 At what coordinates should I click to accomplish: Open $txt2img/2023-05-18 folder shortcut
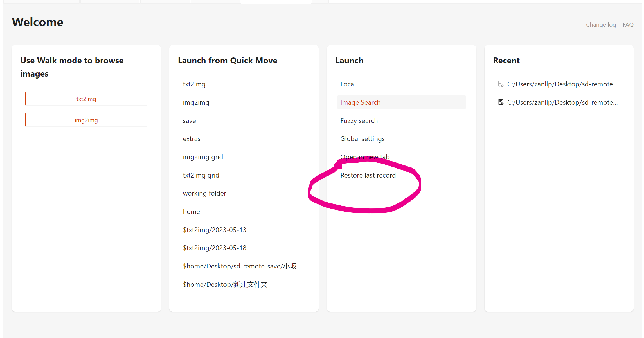(215, 248)
